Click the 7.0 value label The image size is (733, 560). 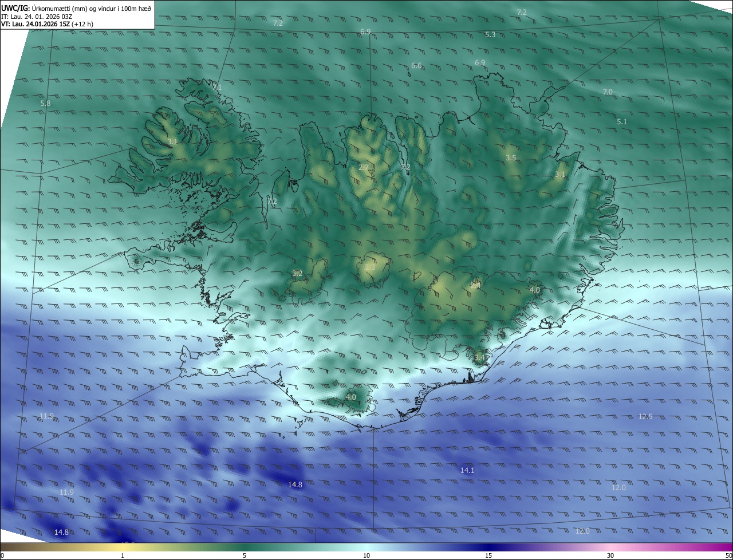tap(608, 92)
